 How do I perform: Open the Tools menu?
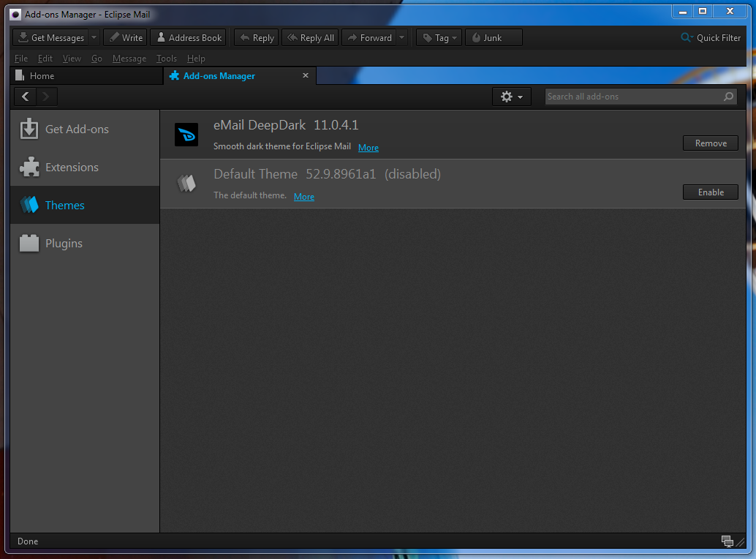coord(166,59)
